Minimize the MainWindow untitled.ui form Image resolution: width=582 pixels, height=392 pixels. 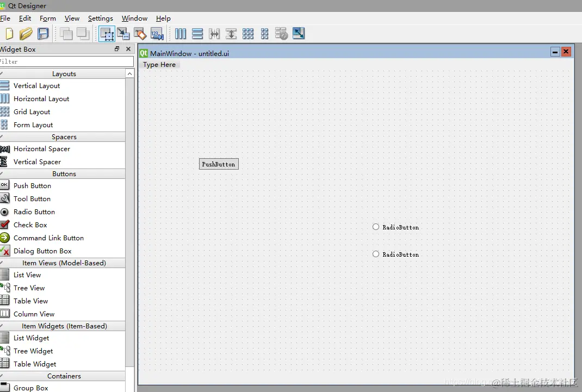coord(555,52)
